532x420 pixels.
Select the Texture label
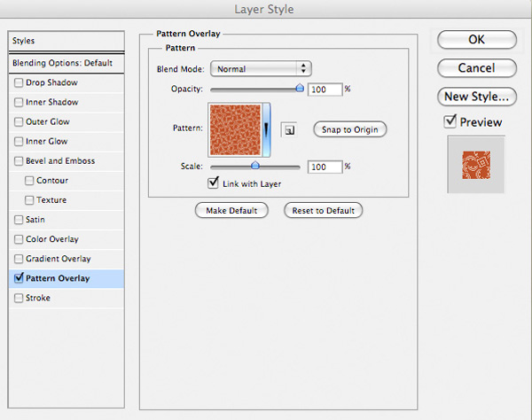point(51,200)
